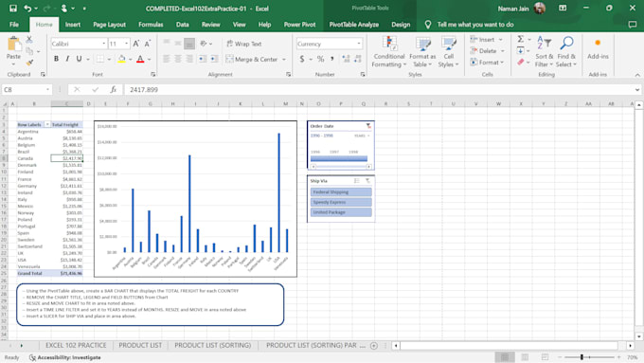Viewport: 644px width, 363px height.
Task: Open the YEARS time level dropdown
Action: tap(362, 136)
